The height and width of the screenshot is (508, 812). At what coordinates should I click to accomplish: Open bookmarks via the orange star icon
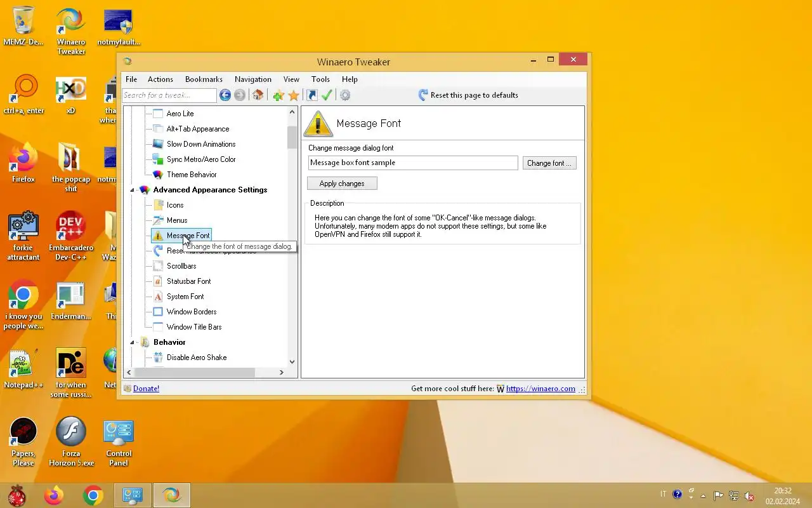pos(294,95)
